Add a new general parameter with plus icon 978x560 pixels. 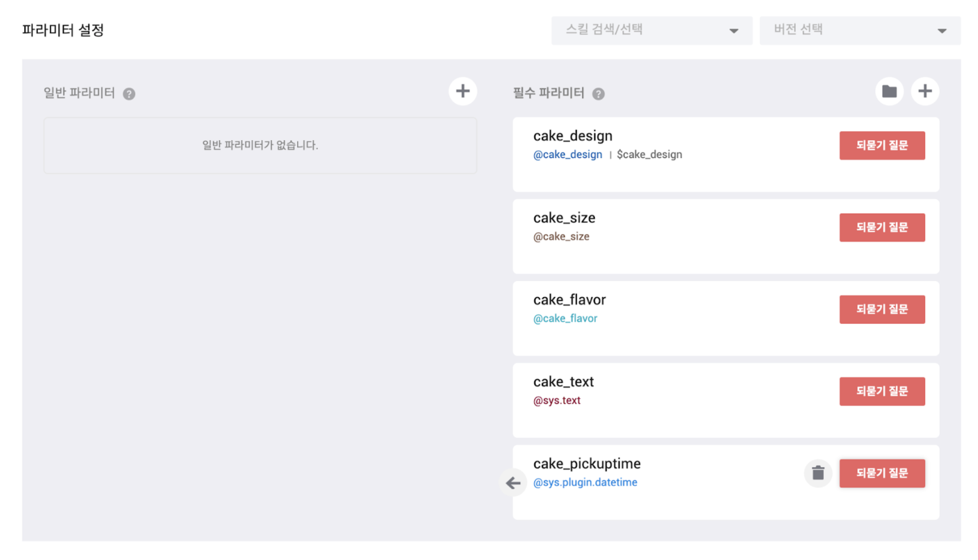(x=462, y=91)
